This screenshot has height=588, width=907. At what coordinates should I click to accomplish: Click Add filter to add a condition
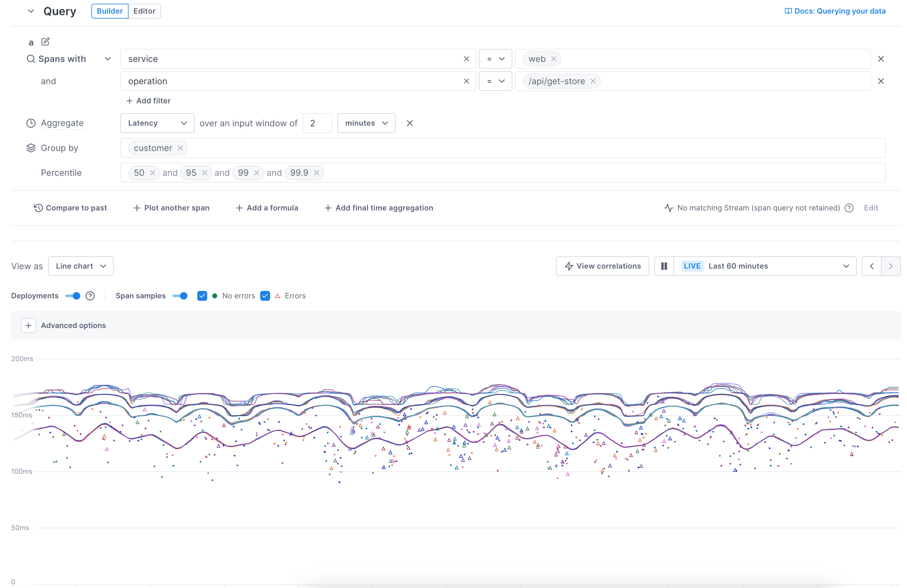(x=148, y=101)
